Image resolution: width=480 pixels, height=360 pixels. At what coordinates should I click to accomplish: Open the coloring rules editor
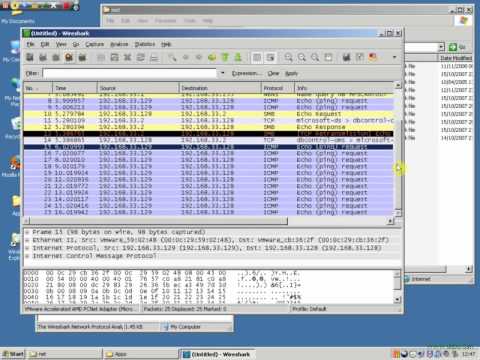(x=373, y=57)
